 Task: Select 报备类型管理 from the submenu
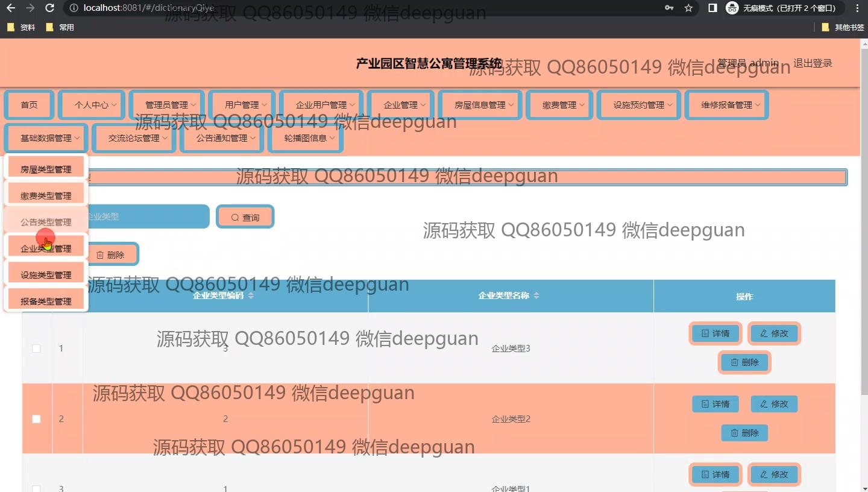[x=46, y=301]
